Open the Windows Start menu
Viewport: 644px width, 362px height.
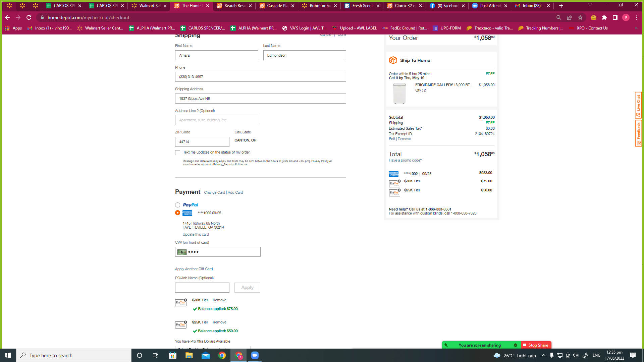pos(8,355)
